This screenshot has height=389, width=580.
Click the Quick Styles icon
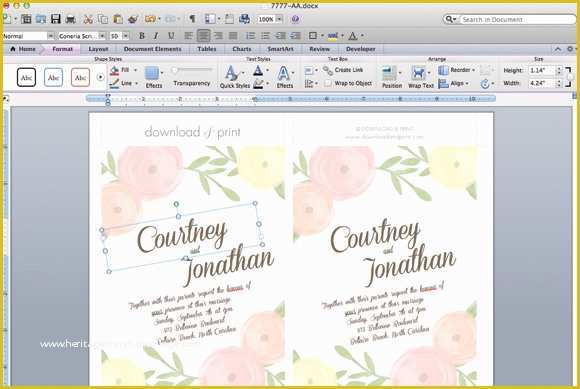pyautogui.click(x=231, y=73)
